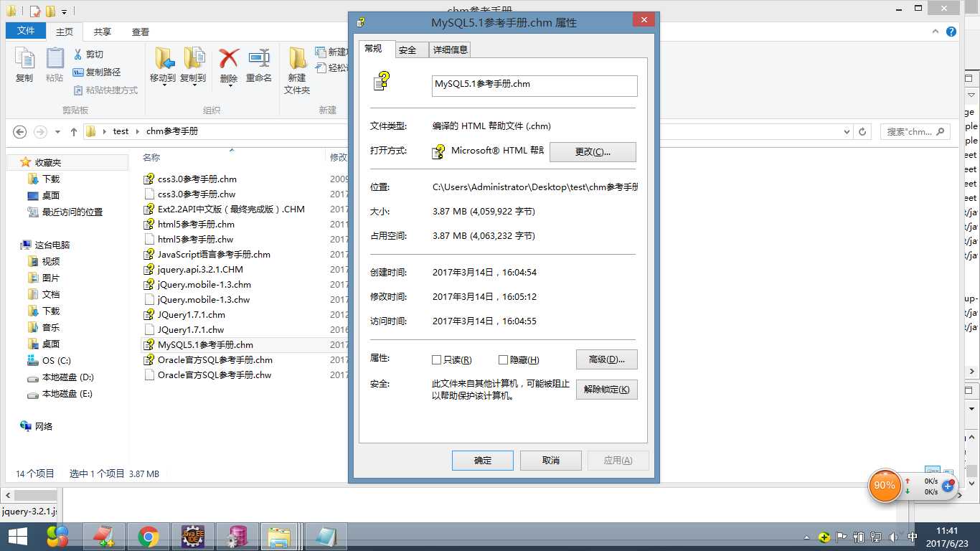Open Java EE IDE from taskbar

coord(193,537)
